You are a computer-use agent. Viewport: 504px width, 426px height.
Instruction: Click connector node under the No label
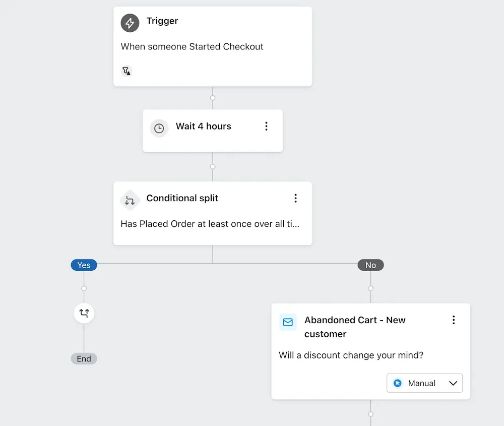370,288
